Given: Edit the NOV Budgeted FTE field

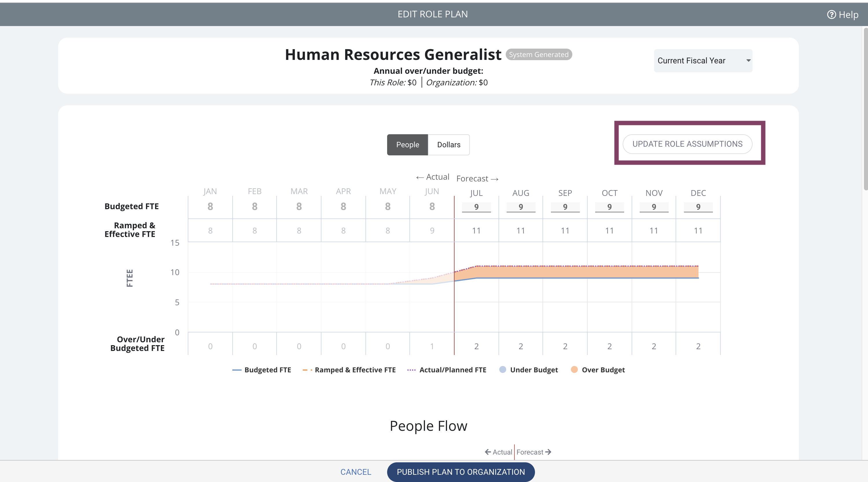Looking at the screenshot, I should click(654, 207).
